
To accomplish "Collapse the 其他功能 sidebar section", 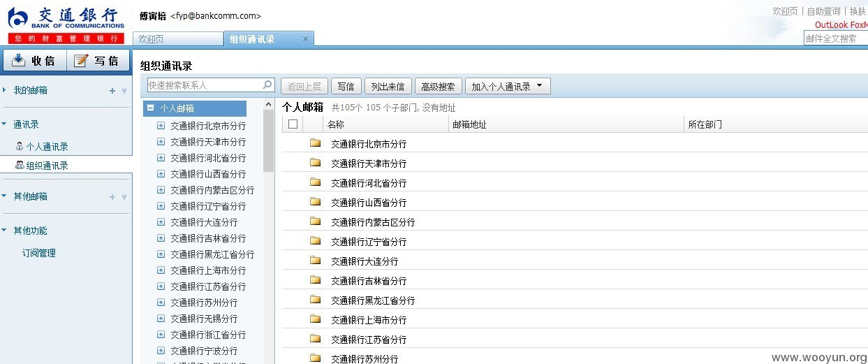I will pyautogui.click(x=4, y=231).
